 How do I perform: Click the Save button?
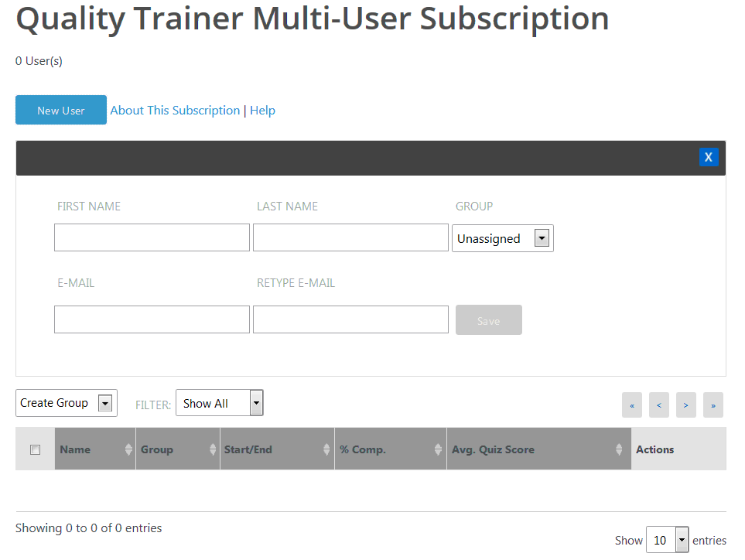coord(488,320)
